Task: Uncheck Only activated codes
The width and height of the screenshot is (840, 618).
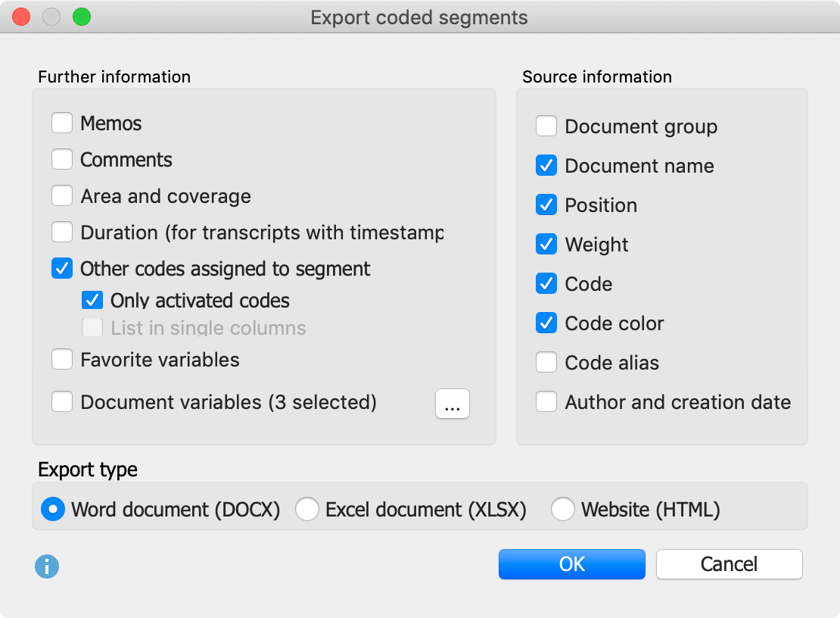Action: [92, 300]
